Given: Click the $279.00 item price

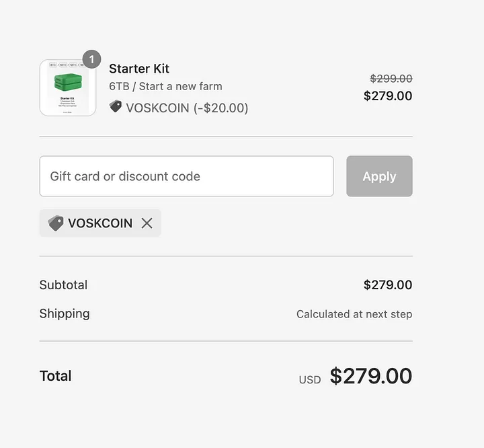Looking at the screenshot, I should click(388, 96).
